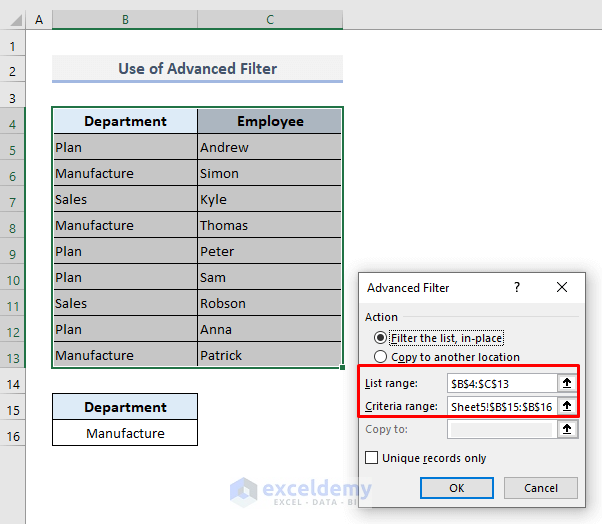602x524 pixels.
Task: Select the Plan cell beside Andrew
Action: click(x=125, y=147)
